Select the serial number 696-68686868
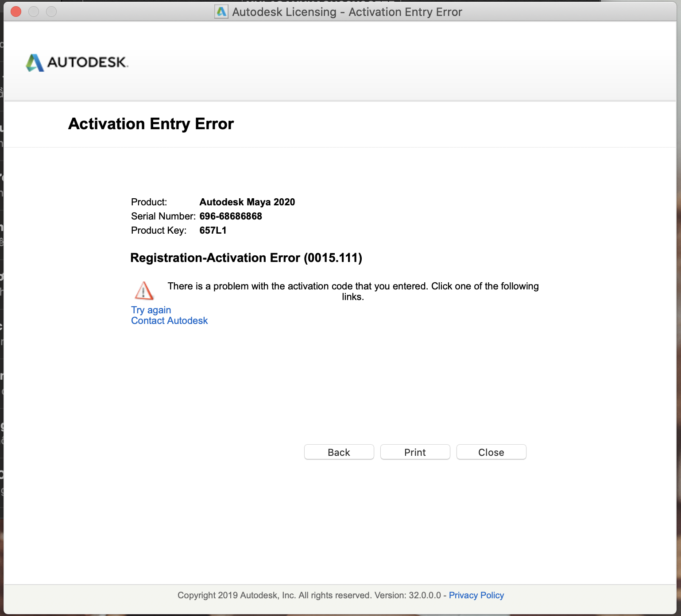The width and height of the screenshot is (681, 616). [x=231, y=216]
